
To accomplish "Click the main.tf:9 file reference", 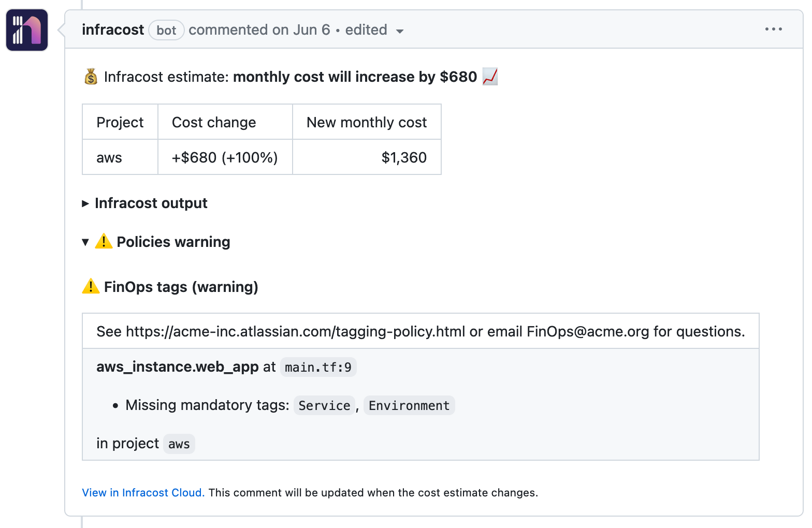I will click(x=318, y=368).
